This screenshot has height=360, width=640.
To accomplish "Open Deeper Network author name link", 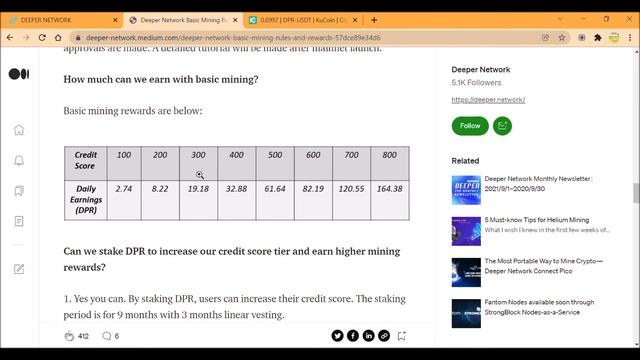I will (481, 70).
